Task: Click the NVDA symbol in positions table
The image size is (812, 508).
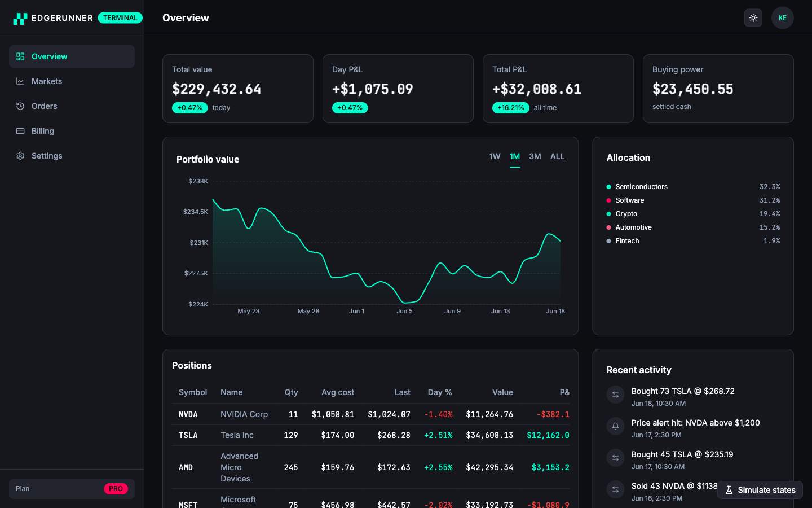Action: coord(188,414)
